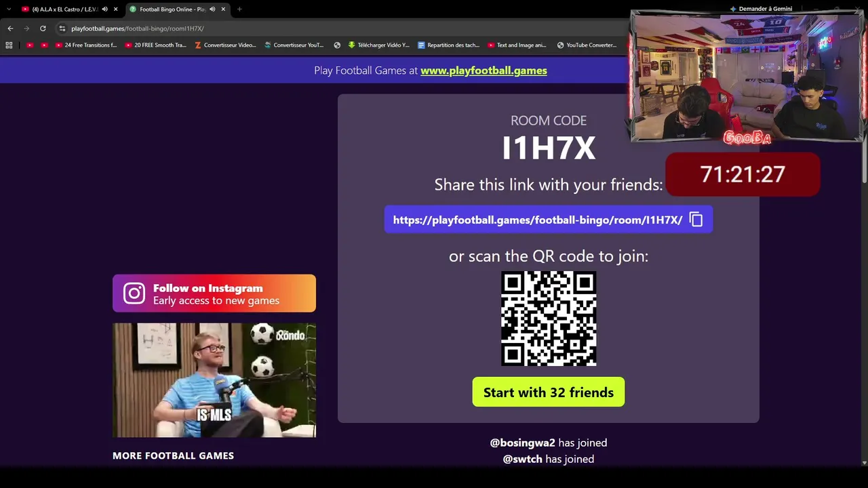The height and width of the screenshot is (488, 868).
Task: Open the Text and Image ani... bookmark
Action: point(517,45)
